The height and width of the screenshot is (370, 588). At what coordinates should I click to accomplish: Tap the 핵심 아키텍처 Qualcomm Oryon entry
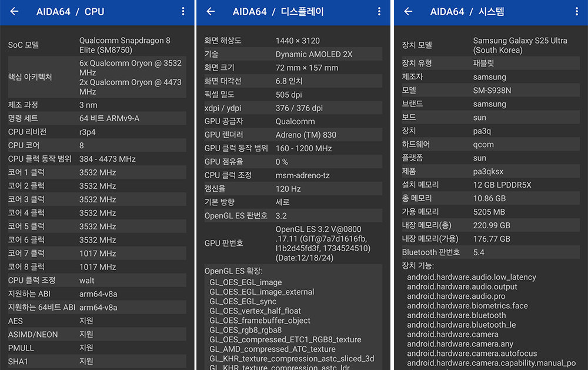[97, 77]
